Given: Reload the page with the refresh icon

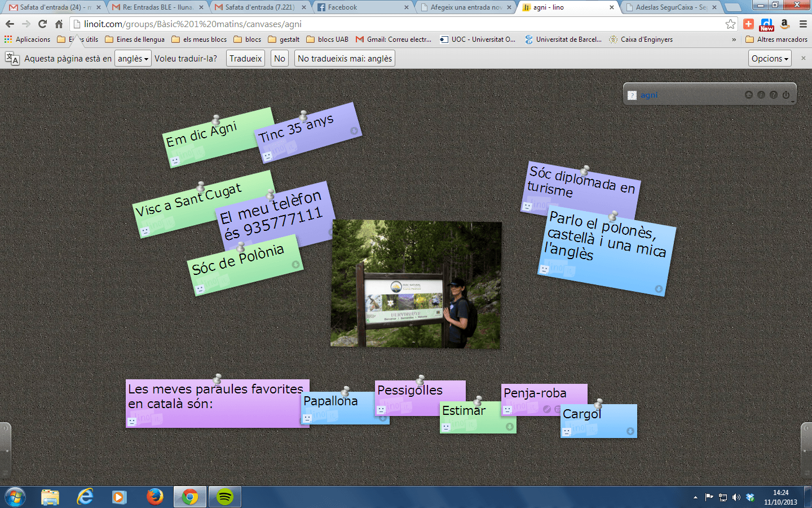Looking at the screenshot, I should pos(42,24).
